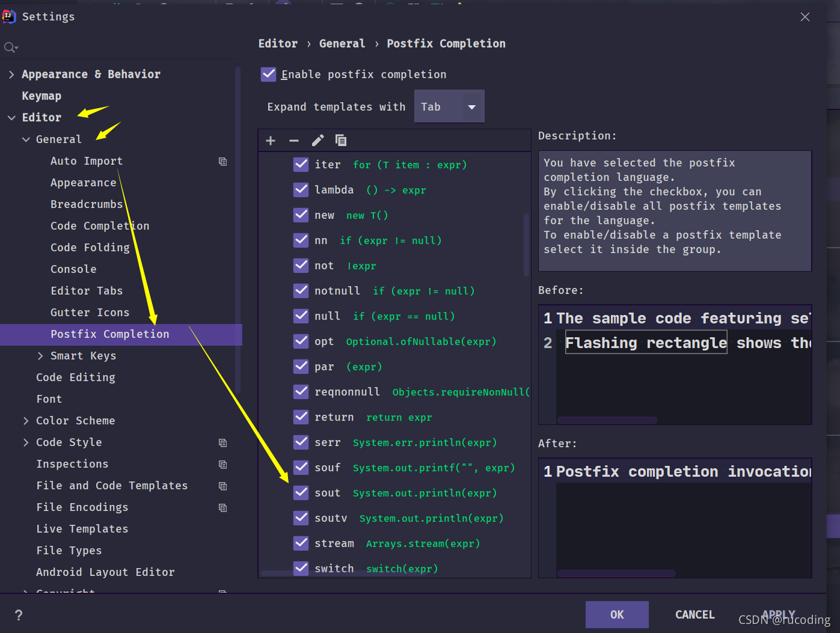840x633 pixels.
Task: Select the soutv template row
Action: pos(394,518)
